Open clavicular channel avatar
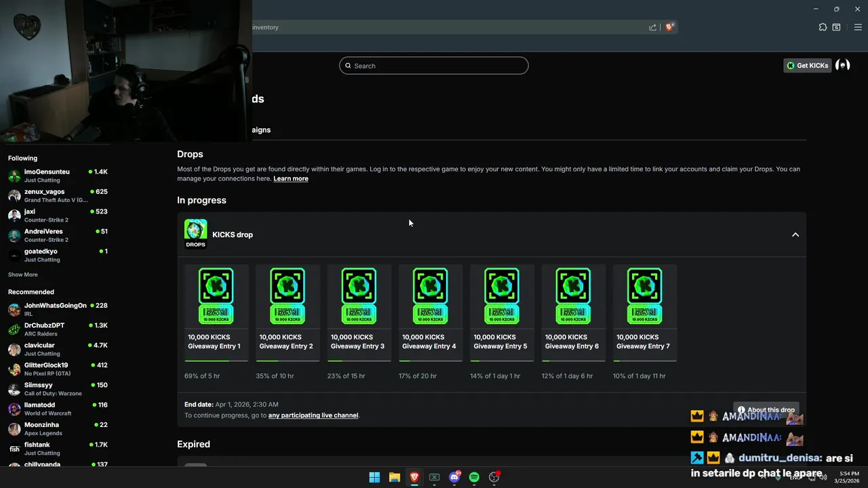The image size is (868, 488). (x=14, y=349)
